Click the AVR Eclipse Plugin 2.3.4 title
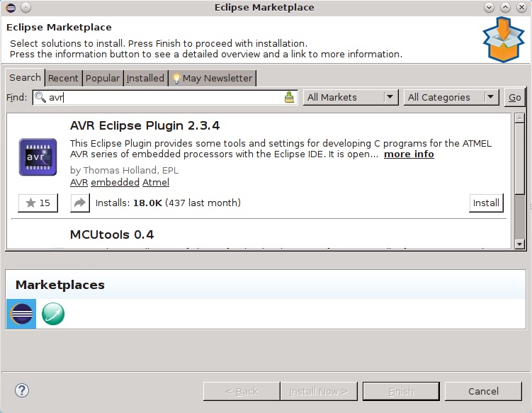The width and height of the screenshot is (532, 413). coord(145,125)
